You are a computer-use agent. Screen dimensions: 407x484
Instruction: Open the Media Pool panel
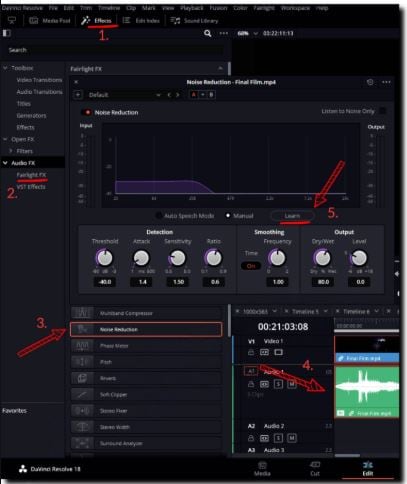(50, 21)
